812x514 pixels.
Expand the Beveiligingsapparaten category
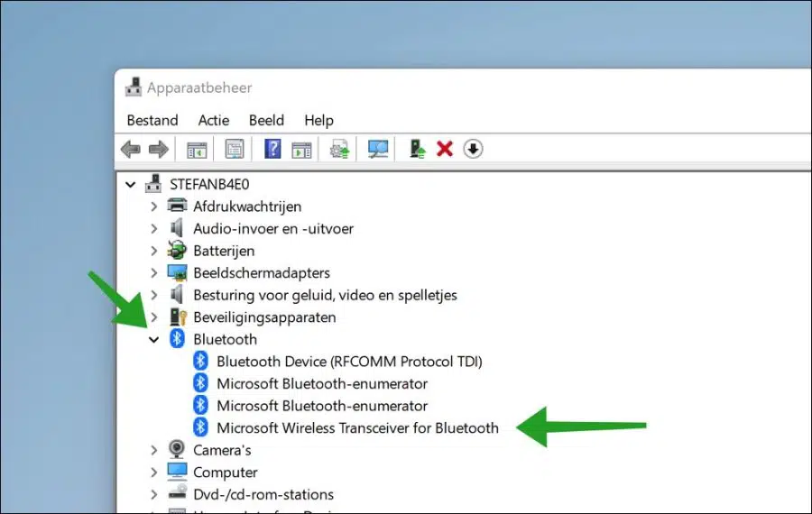tap(153, 317)
